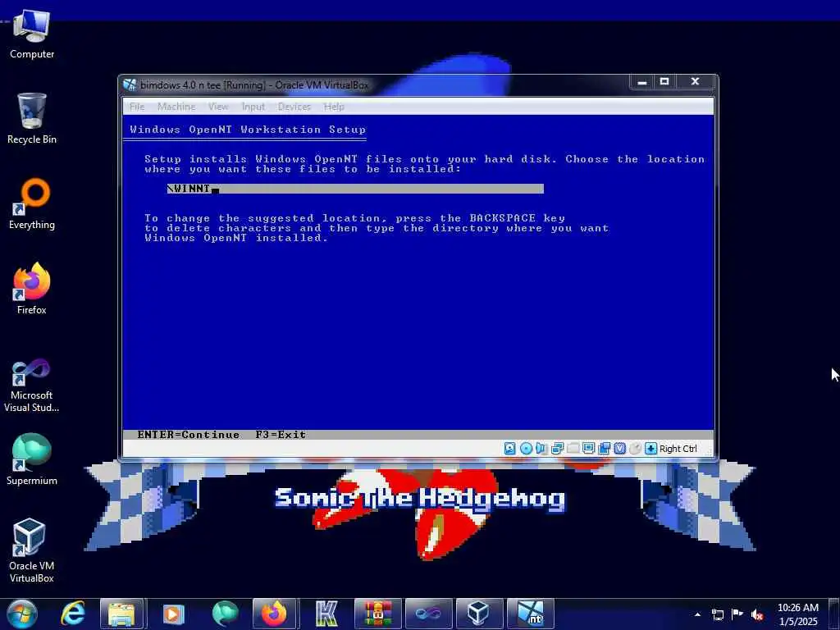The image size is (840, 630).
Task: Switch to the running NT VM taskbar button
Action: pos(531,614)
